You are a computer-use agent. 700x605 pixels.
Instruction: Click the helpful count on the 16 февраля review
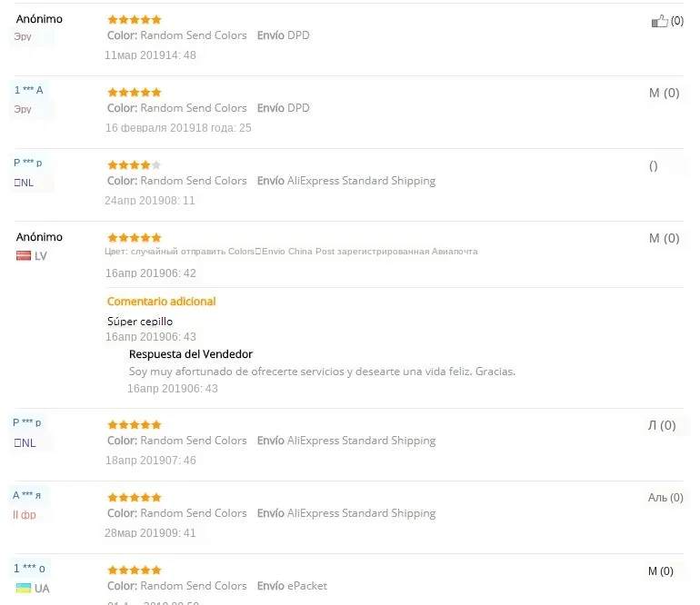664,93
